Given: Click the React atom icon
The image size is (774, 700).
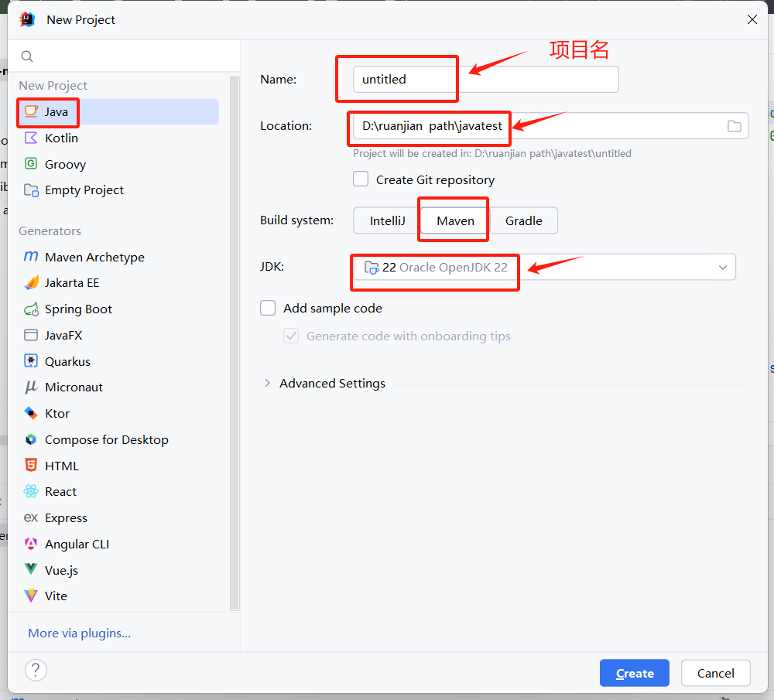Looking at the screenshot, I should click(31, 491).
